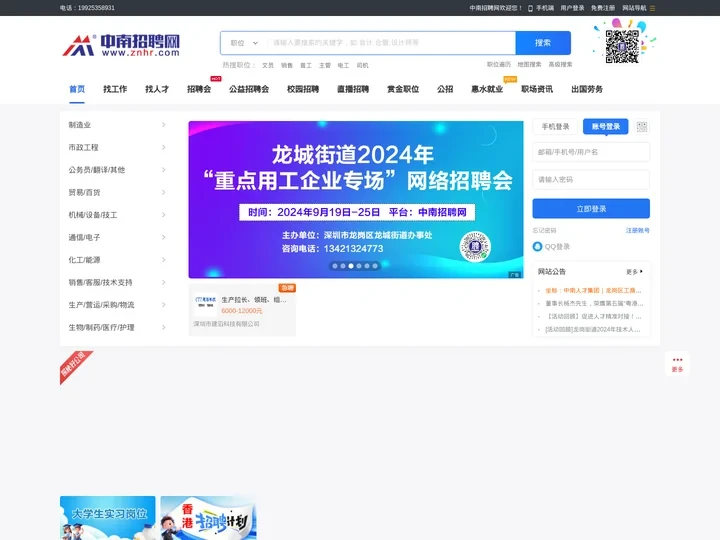This screenshot has width=720, height=540.
Task: Click hot search term 文员
Action: (x=268, y=65)
